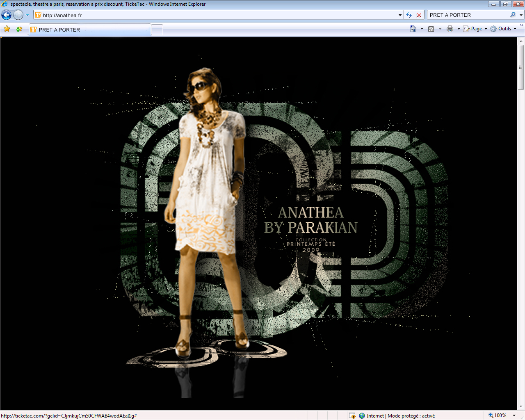Click the Print icon
525x420 pixels.
(450, 29)
